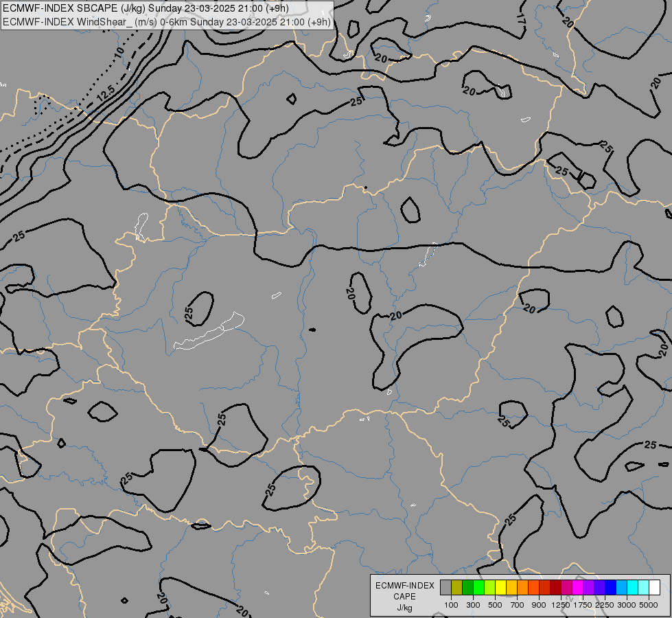
Task: Click the CAPE legend label
Action: pyautogui.click(x=404, y=597)
